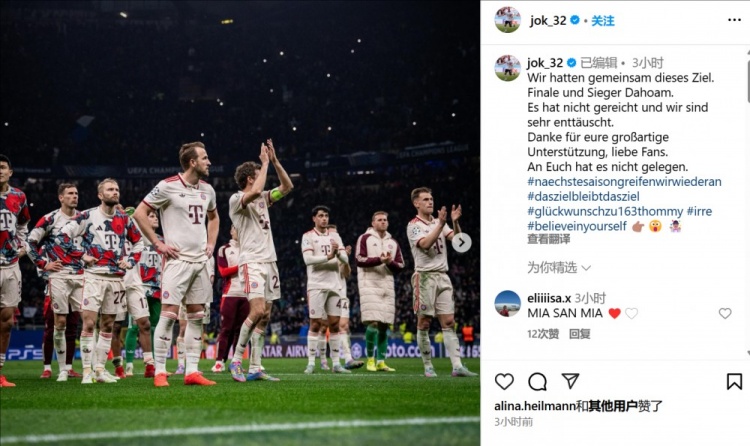Viewport: 750px width, 446px height.
Task: Follow jok_32 with the 关注 button
Action: (x=603, y=21)
